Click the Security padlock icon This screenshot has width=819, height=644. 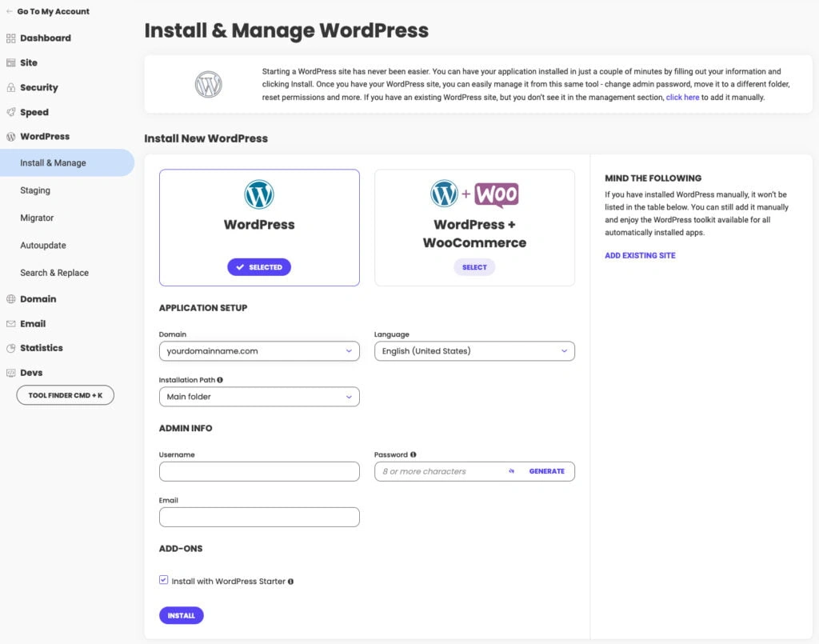(11, 88)
